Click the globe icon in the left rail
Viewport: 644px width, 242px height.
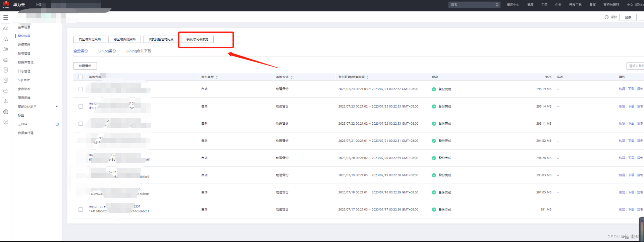[x=6, y=112]
